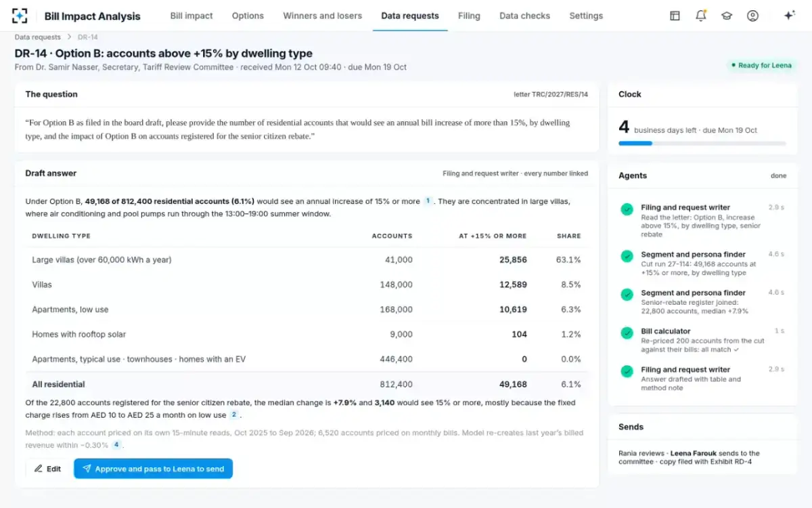Click the value 10,619 in the table
Viewport: 812px width, 508px height.
coord(513,310)
